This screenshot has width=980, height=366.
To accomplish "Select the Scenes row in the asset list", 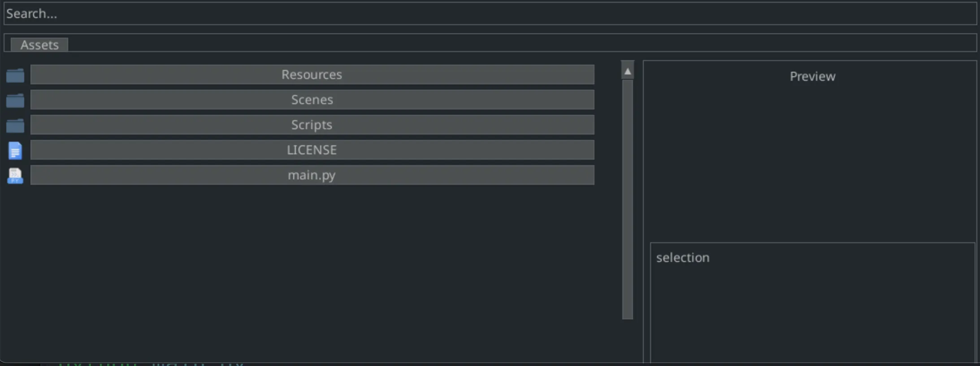I will pos(312,100).
